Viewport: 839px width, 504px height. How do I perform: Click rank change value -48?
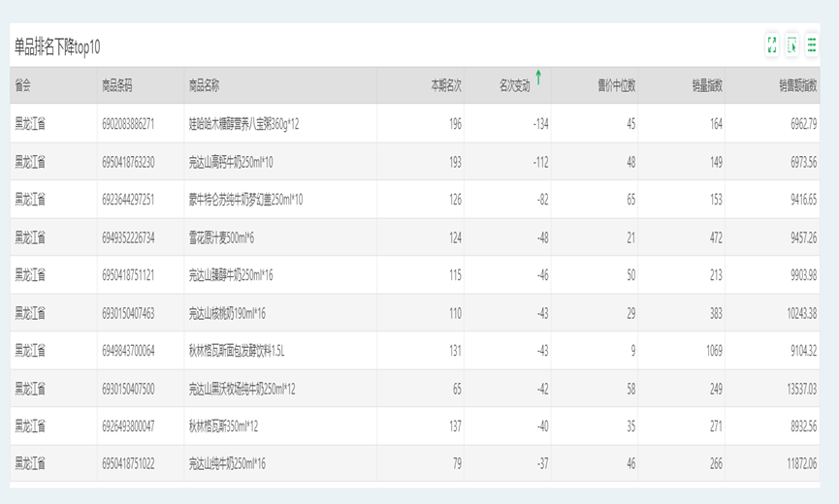(x=542, y=237)
